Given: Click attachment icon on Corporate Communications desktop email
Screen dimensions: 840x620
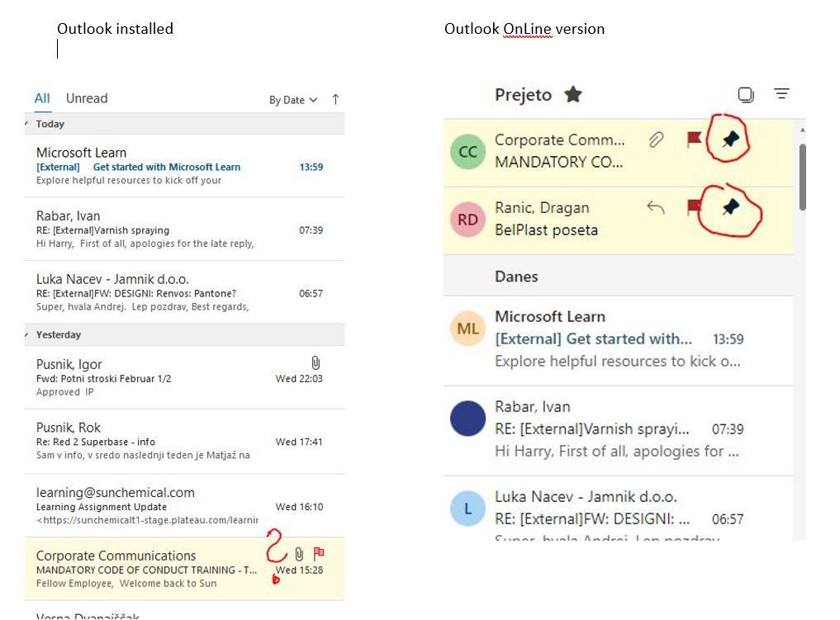Looking at the screenshot, I should [299, 554].
